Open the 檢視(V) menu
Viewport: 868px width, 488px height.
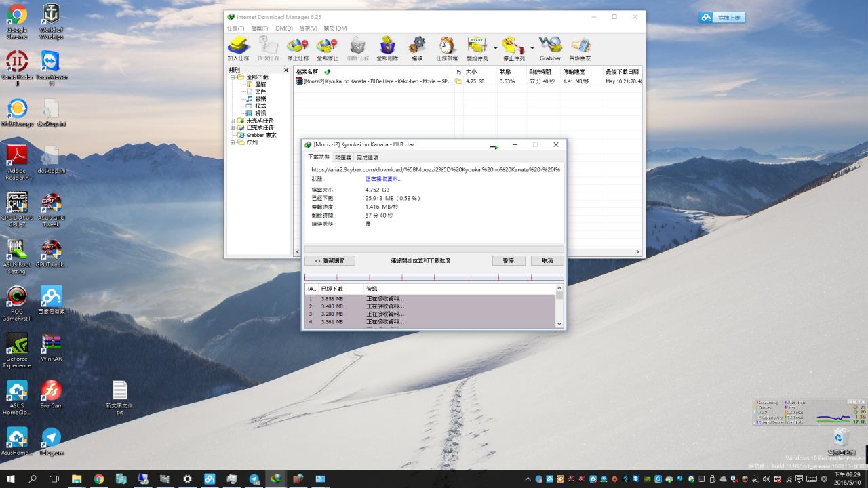point(308,28)
